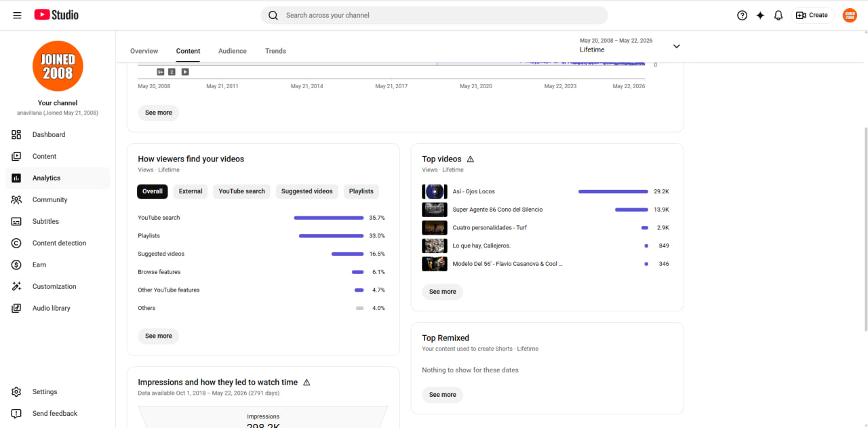Click the sparkle Ask Studio icon
868x428 pixels.
click(x=760, y=15)
